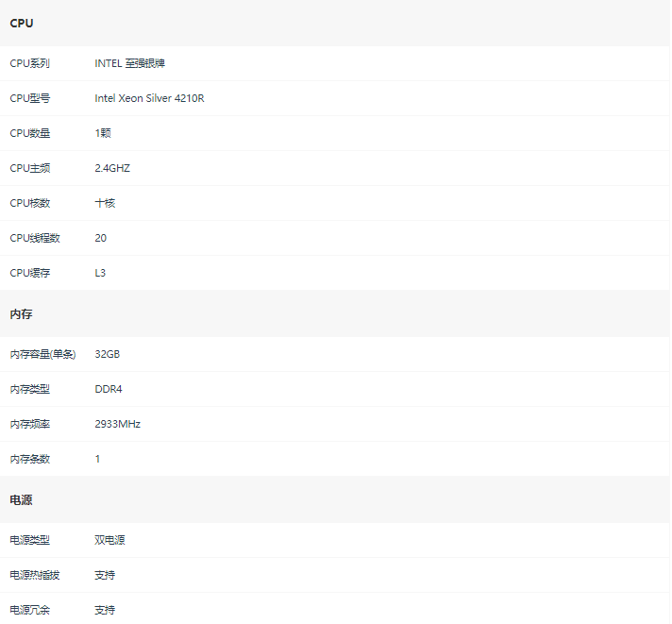Click the 电源 section header
This screenshot has width=672, height=624.
[21, 500]
